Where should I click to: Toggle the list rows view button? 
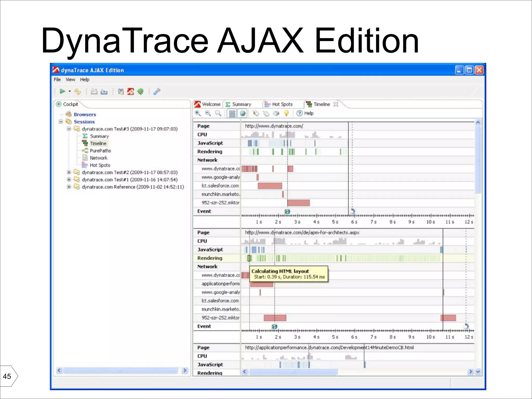tap(232, 114)
